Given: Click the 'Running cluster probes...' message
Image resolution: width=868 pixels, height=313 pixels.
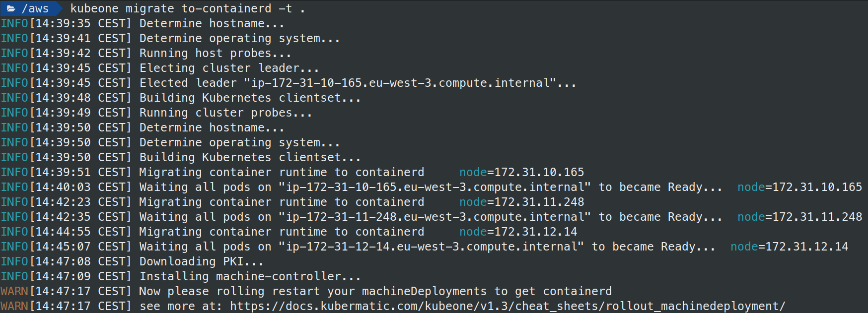Looking at the screenshot, I should (225, 113).
